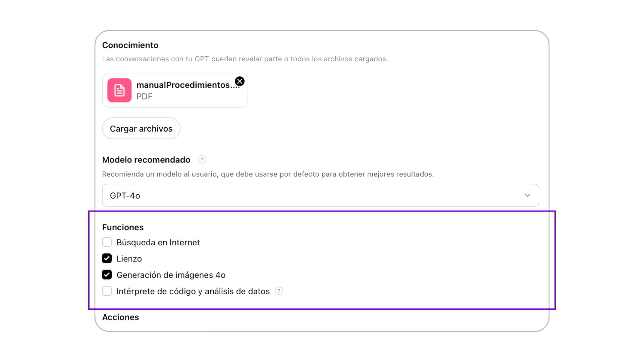The height and width of the screenshot is (362, 644).
Task: Click the Acciones section heading
Action: (120, 317)
